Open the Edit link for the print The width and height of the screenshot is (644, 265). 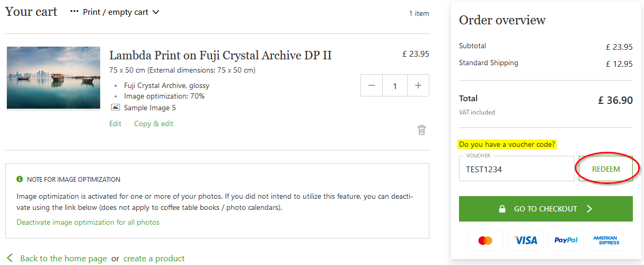coord(115,123)
